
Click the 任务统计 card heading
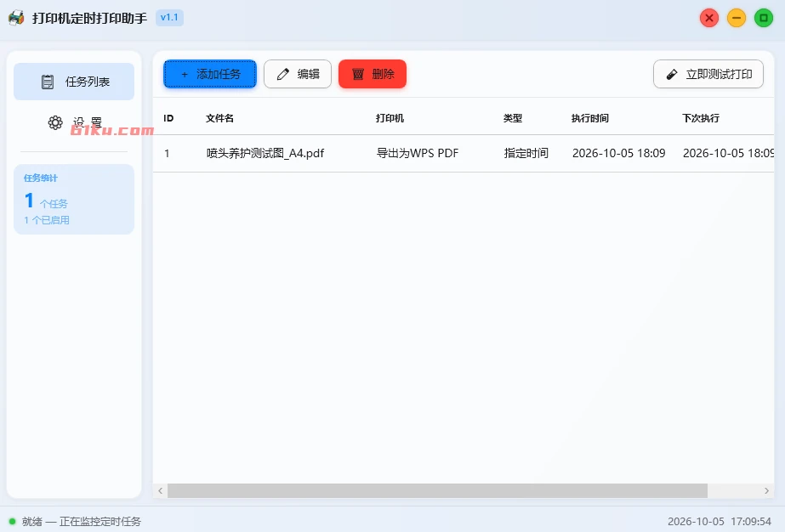[41, 178]
